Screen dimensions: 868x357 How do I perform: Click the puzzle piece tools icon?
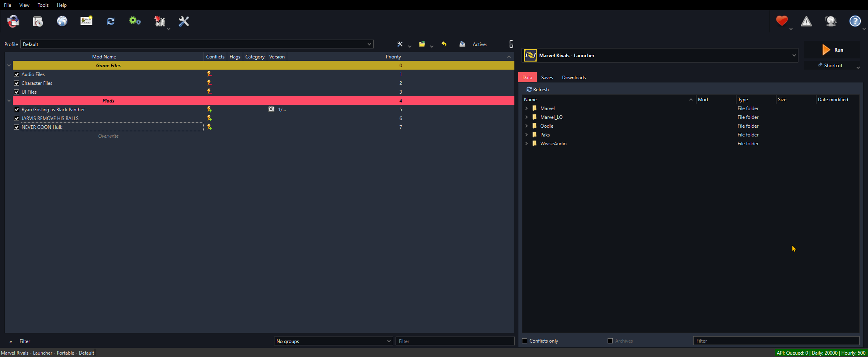point(160,21)
